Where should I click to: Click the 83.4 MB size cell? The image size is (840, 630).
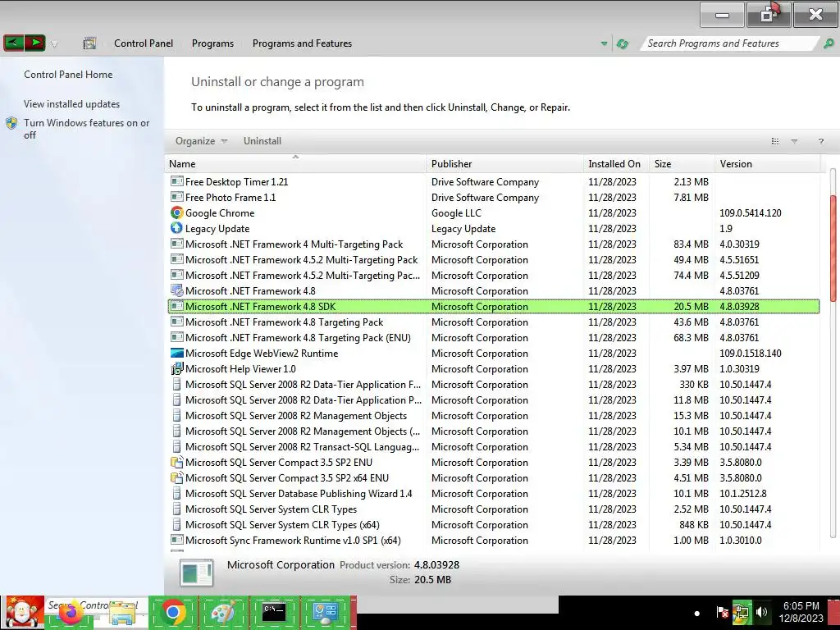coord(691,244)
